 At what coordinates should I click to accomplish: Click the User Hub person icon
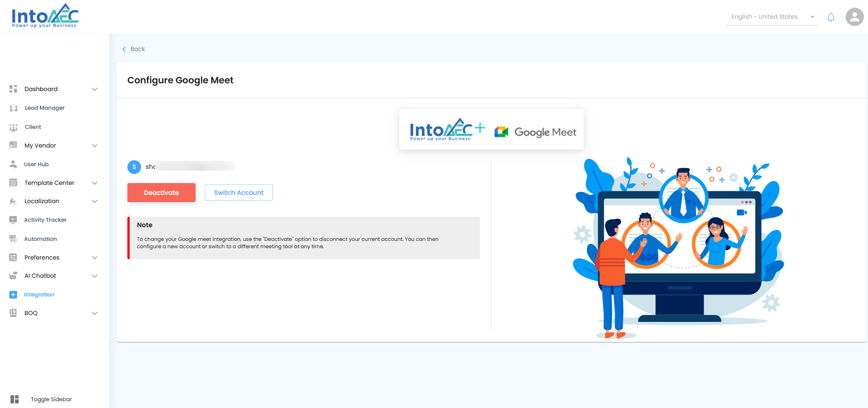(x=13, y=164)
